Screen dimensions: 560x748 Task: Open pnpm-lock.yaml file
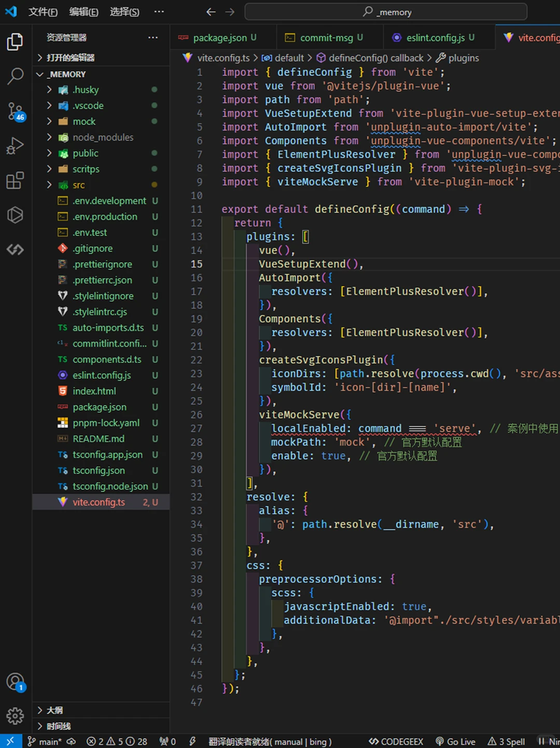coord(101,423)
